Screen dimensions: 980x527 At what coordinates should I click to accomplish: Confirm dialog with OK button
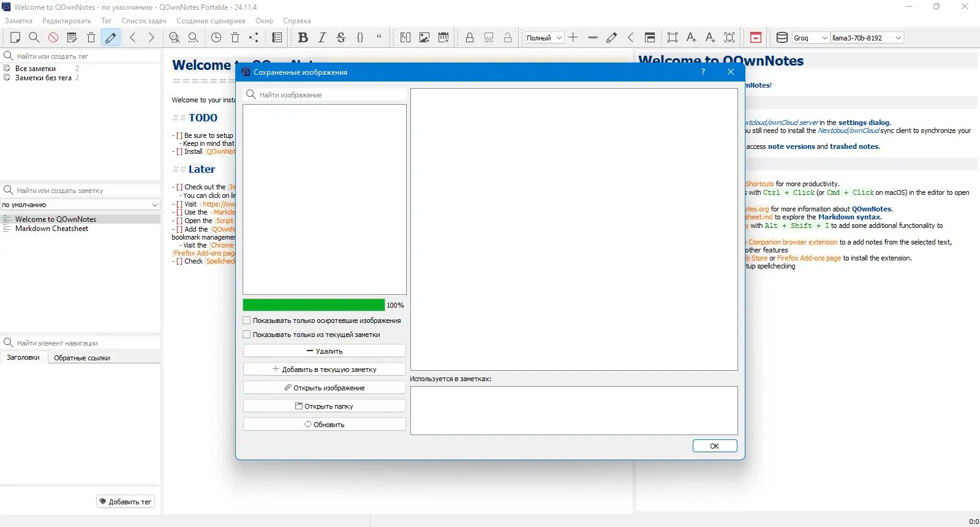[715, 446]
